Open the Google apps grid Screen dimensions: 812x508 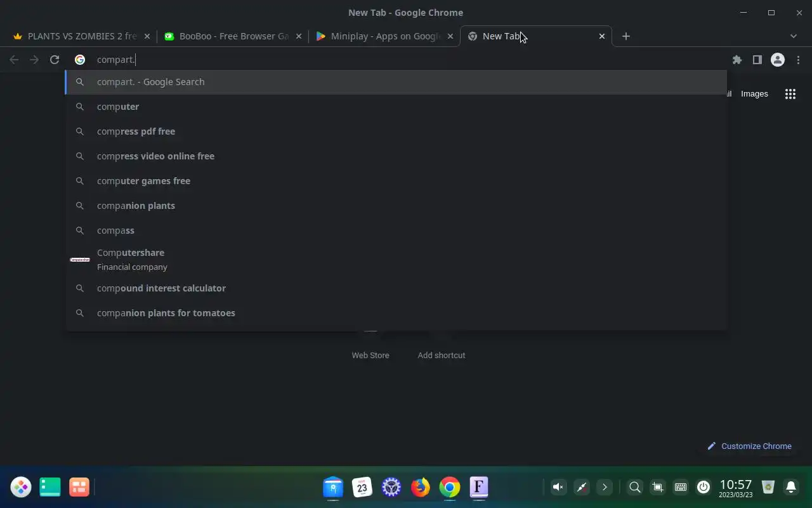[790, 94]
